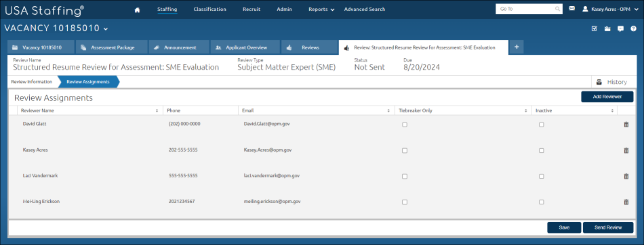Screen dimensions: 644x245
Task: Check Tiebreaker Only for David Glatt
Action: point(405,125)
